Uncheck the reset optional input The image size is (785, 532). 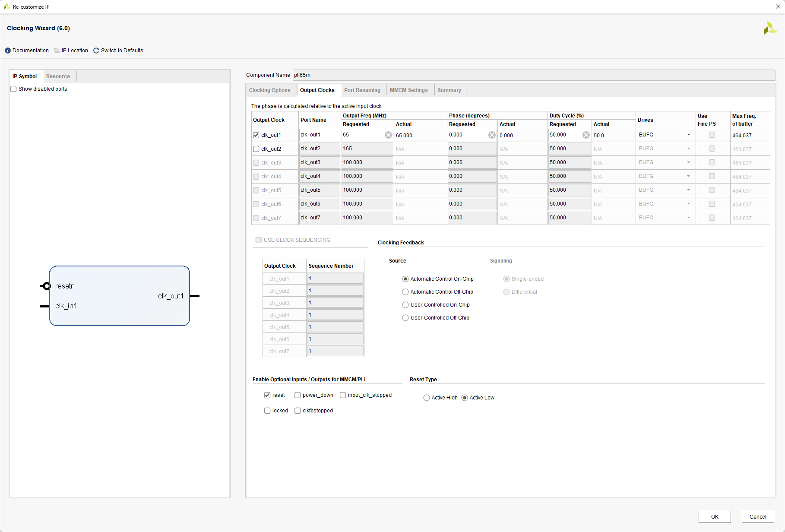pyautogui.click(x=267, y=395)
